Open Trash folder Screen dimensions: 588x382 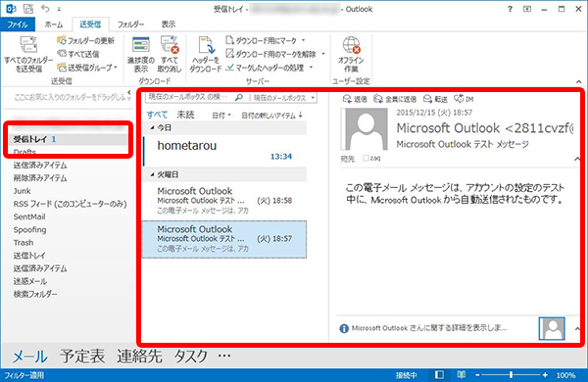[x=24, y=243]
